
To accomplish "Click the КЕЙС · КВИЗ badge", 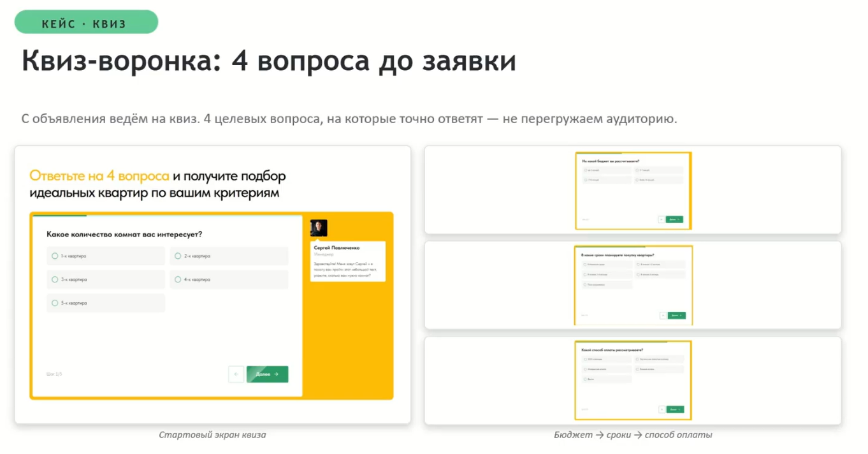I will point(86,22).
